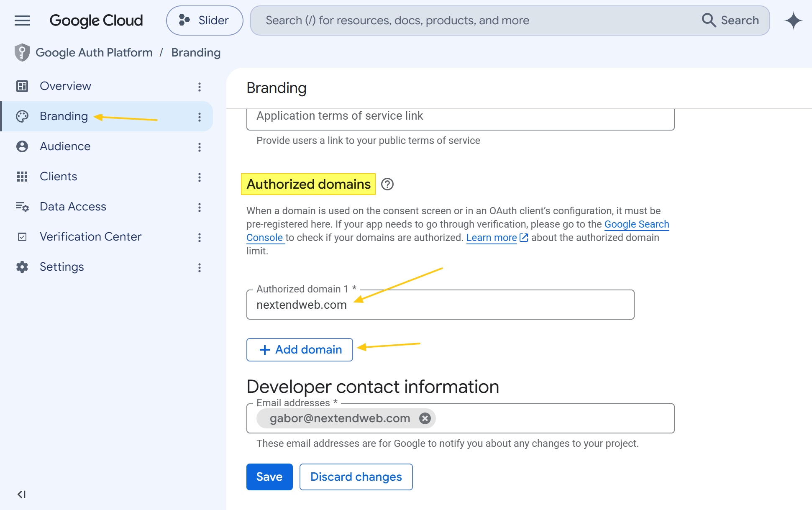Click the Overview dashboard icon

(22, 86)
